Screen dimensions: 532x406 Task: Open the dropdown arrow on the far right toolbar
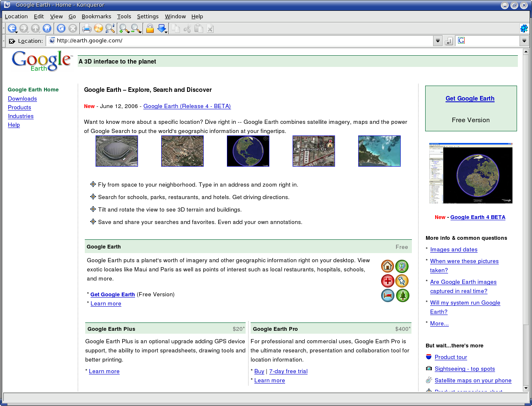525,40
